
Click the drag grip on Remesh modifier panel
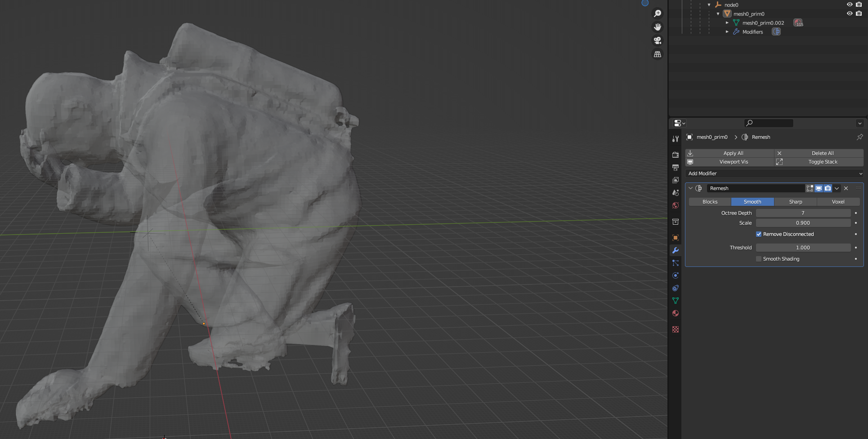pyautogui.click(x=858, y=188)
